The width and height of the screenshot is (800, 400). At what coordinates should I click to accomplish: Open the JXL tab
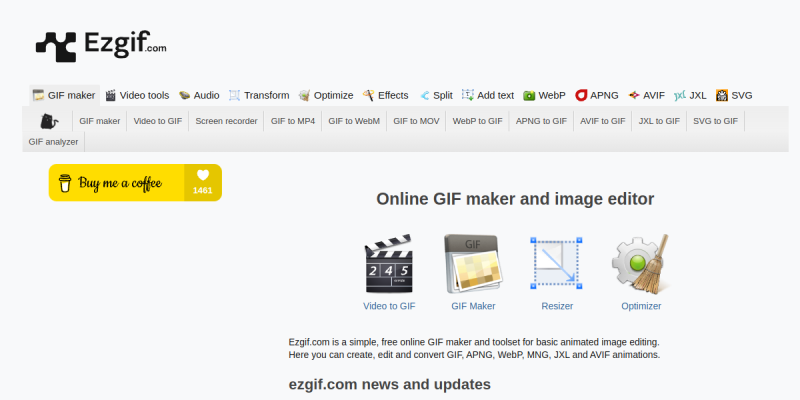pyautogui.click(x=690, y=95)
